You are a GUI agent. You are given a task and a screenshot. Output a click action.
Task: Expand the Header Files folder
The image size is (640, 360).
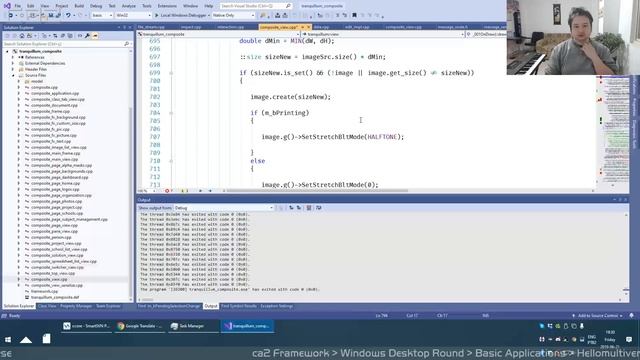pos(13,69)
